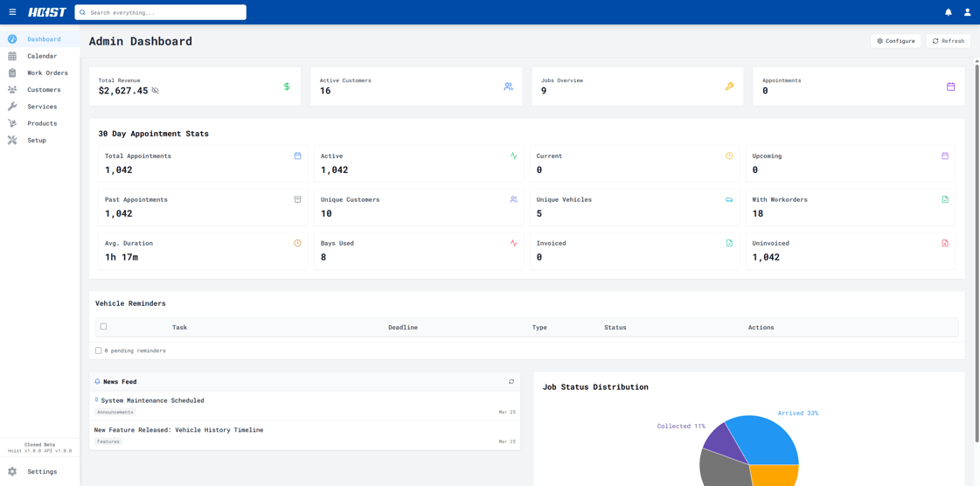Open the notifications bell
980x486 pixels.
click(x=949, y=12)
